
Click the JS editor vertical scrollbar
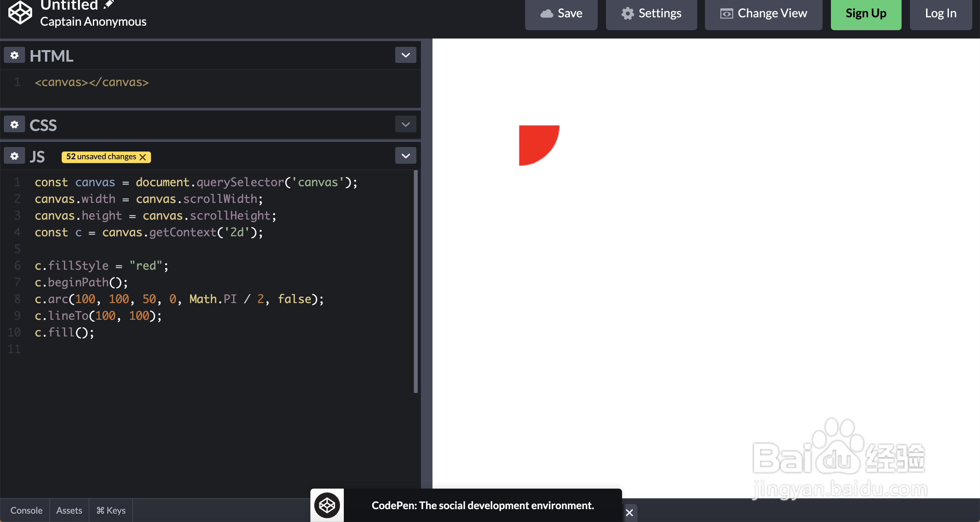pos(415,281)
